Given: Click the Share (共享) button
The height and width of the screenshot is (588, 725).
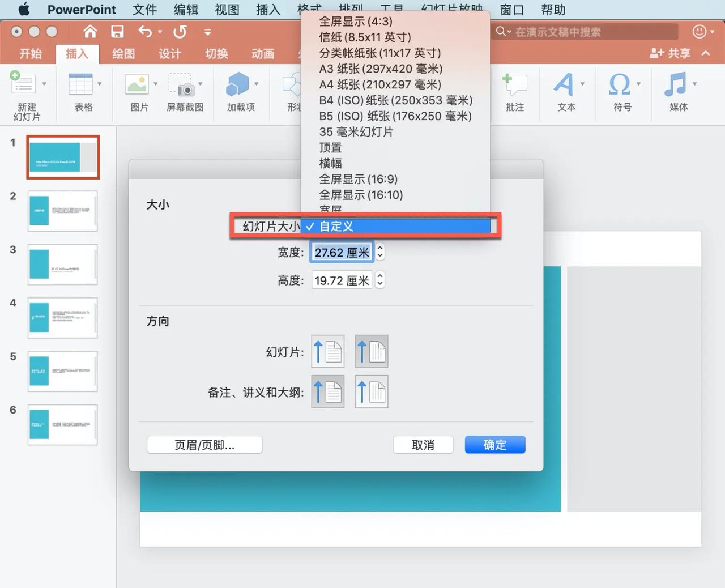Looking at the screenshot, I should click(x=670, y=53).
